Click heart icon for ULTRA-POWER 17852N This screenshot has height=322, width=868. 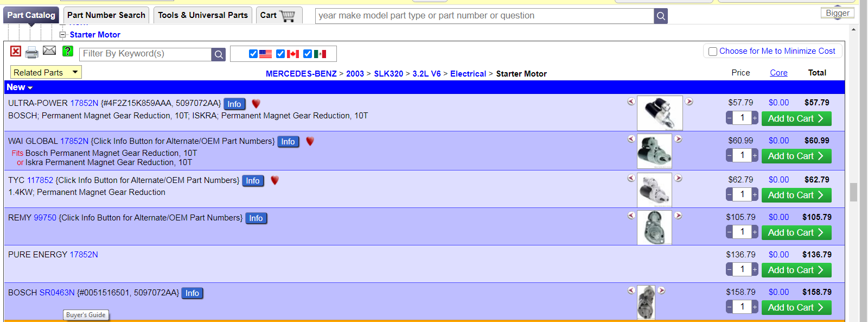coord(256,104)
